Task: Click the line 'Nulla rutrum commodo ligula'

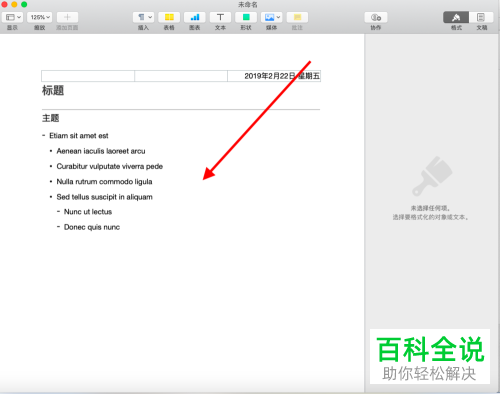Action: 104,182
